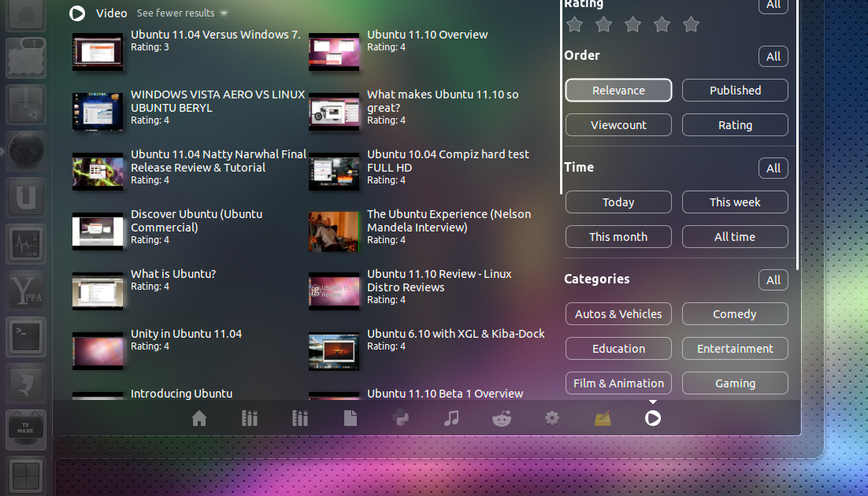The height and width of the screenshot is (496, 868).
Task: Sort results by Published
Action: coord(735,90)
